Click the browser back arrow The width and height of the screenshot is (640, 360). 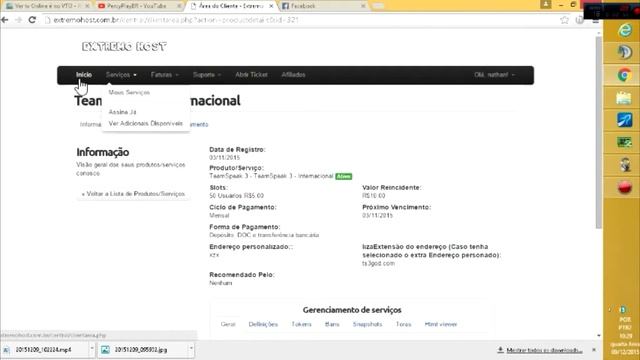5,20
